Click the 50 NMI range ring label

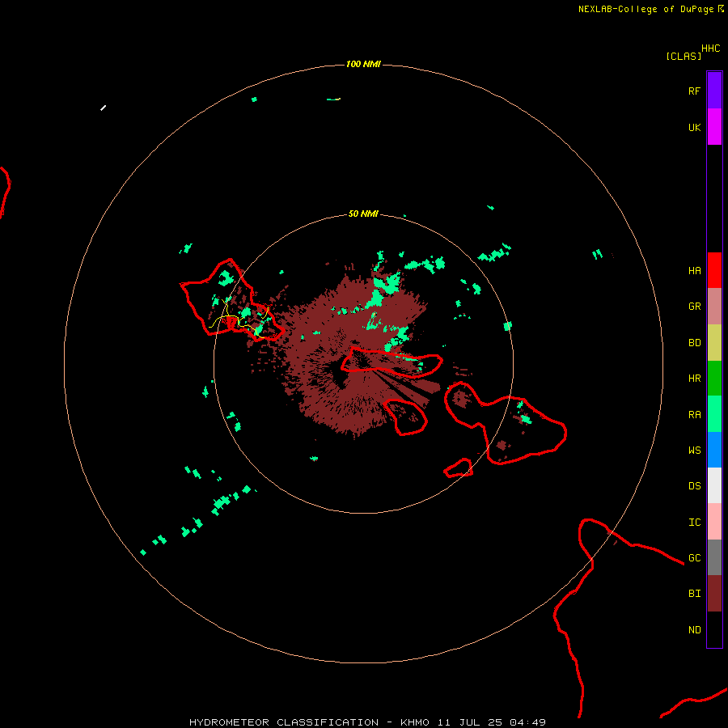(363, 214)
